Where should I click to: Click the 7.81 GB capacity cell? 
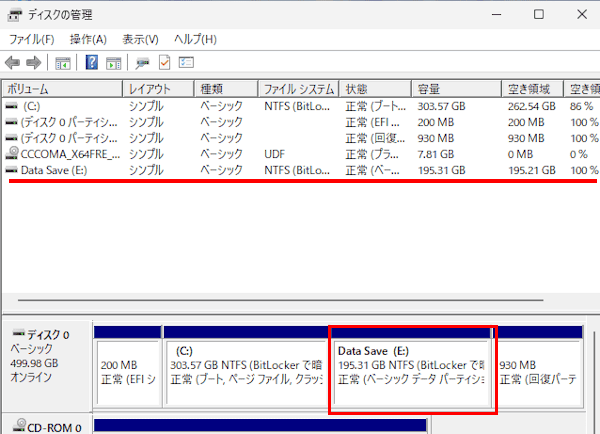tap(435, 154)
